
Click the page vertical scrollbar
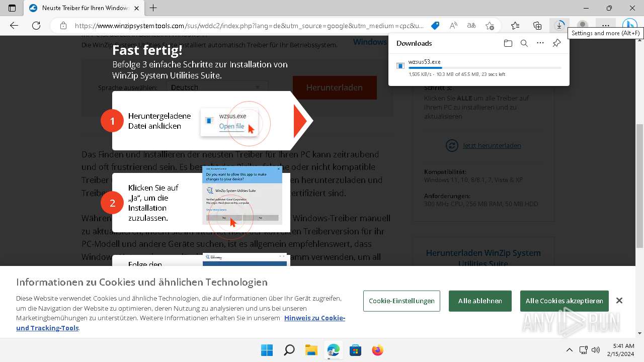point(640,186)
